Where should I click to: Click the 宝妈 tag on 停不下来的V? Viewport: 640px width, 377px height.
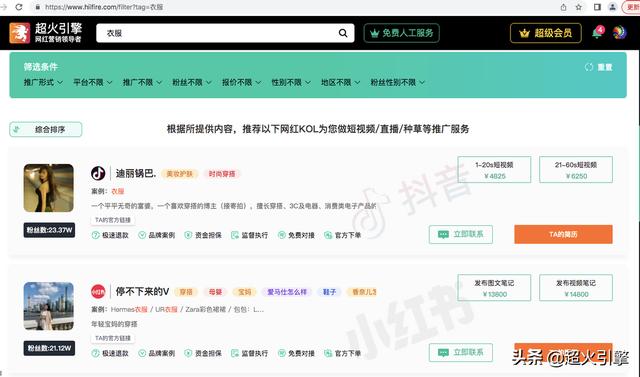(244, 292)
